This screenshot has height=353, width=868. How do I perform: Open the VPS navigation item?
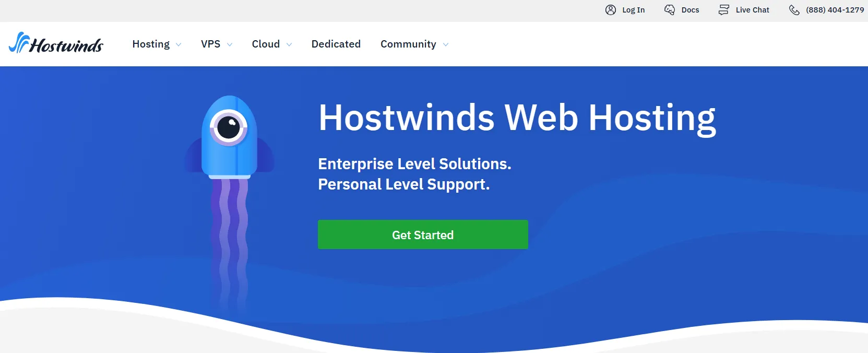(x=211, y=44)
